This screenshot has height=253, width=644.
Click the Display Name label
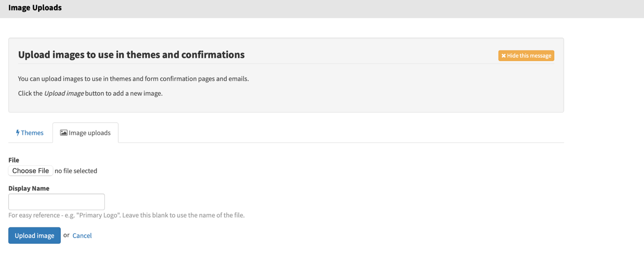29,188
